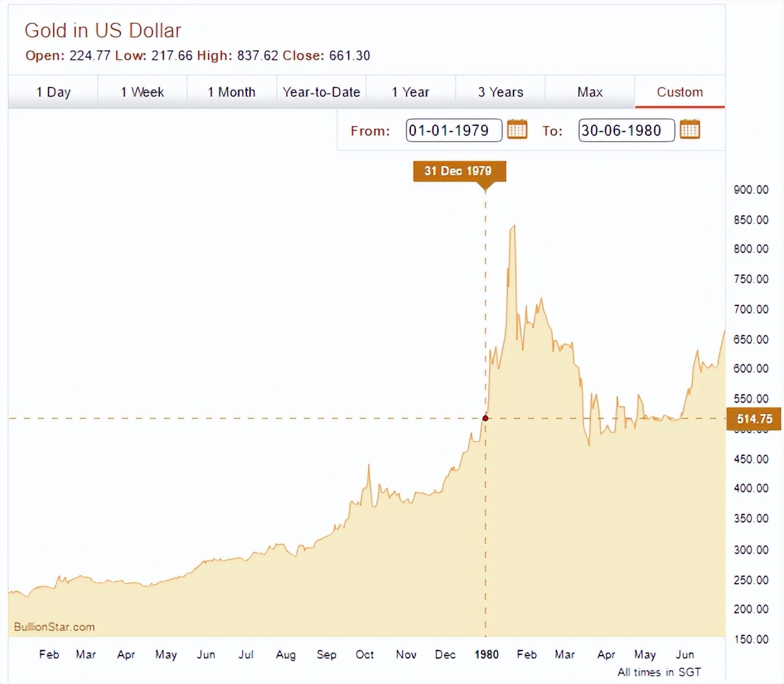784x684 pixels.
Task: Open the From date calendar picker
Action: [517, 130]
